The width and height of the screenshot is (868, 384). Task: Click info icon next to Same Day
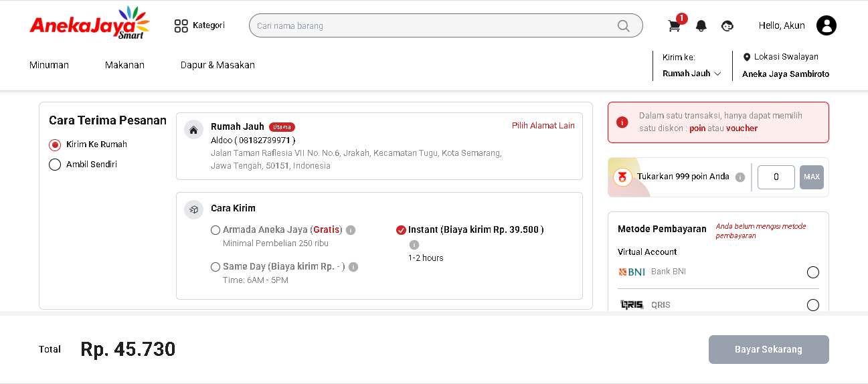coord(353,267)
